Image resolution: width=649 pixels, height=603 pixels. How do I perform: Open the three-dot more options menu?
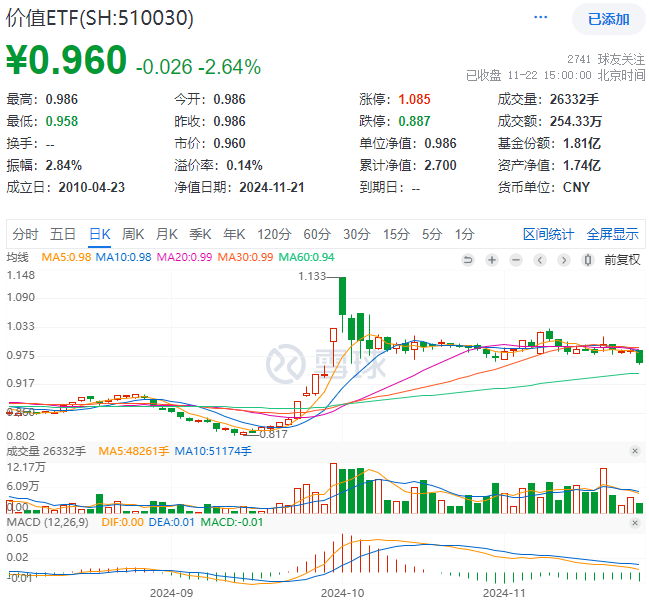pyautogui.click(x=541, y=18)
